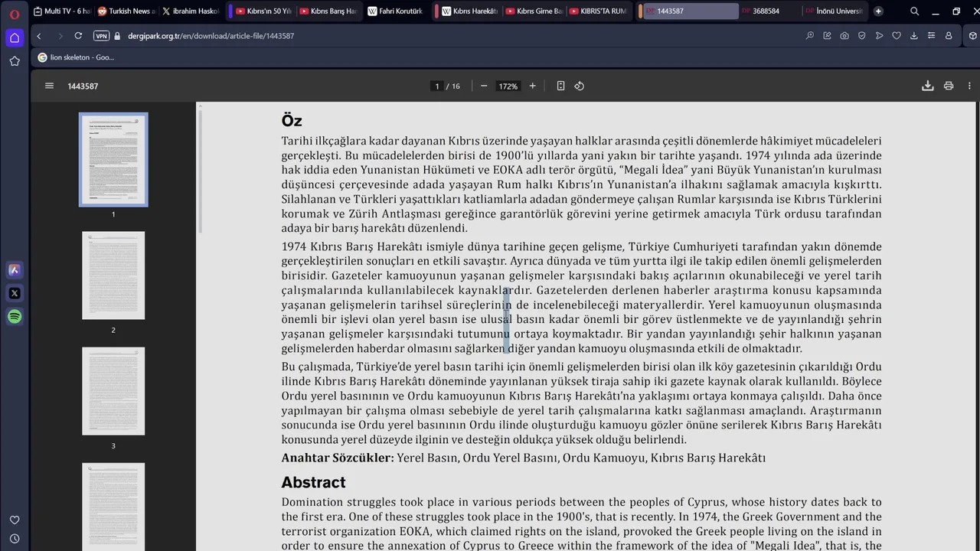Image resolution: width=980 pixels, height=551 pixels.
Task: Open the search tabs magnifier
Action: pyautogui.click(x=914, y=11)
